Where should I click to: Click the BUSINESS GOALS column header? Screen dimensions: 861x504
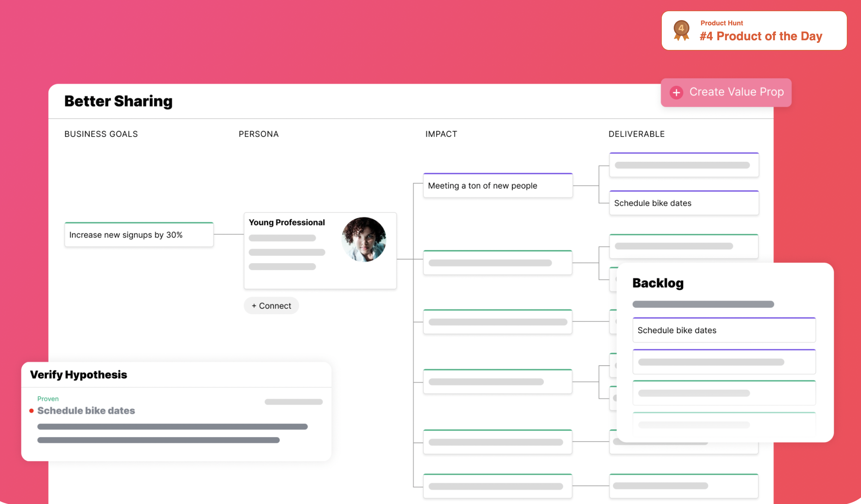[101, 134]
